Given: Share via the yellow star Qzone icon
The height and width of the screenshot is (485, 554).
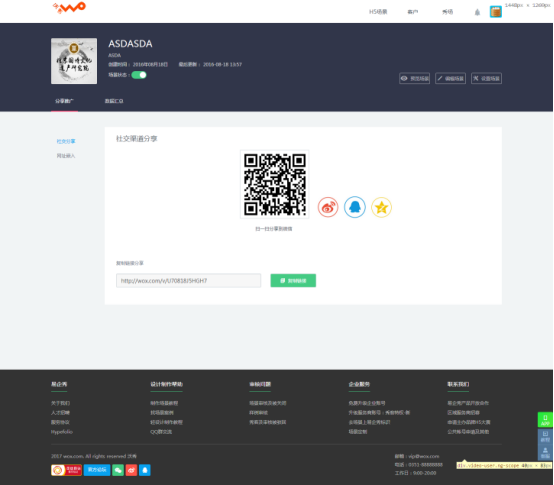Looking at the screenshot, I should coord(382,207).
